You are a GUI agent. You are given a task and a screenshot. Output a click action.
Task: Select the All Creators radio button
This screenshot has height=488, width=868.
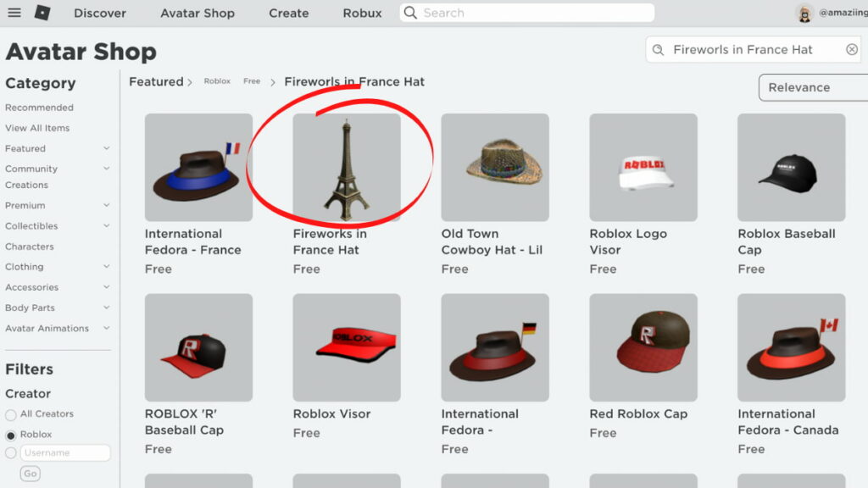(x=10, y=415)
